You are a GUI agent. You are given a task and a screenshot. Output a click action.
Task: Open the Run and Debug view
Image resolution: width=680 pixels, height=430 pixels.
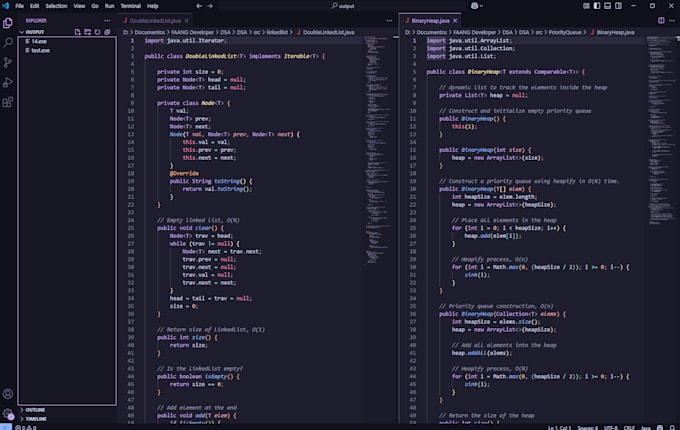(8, 82)
